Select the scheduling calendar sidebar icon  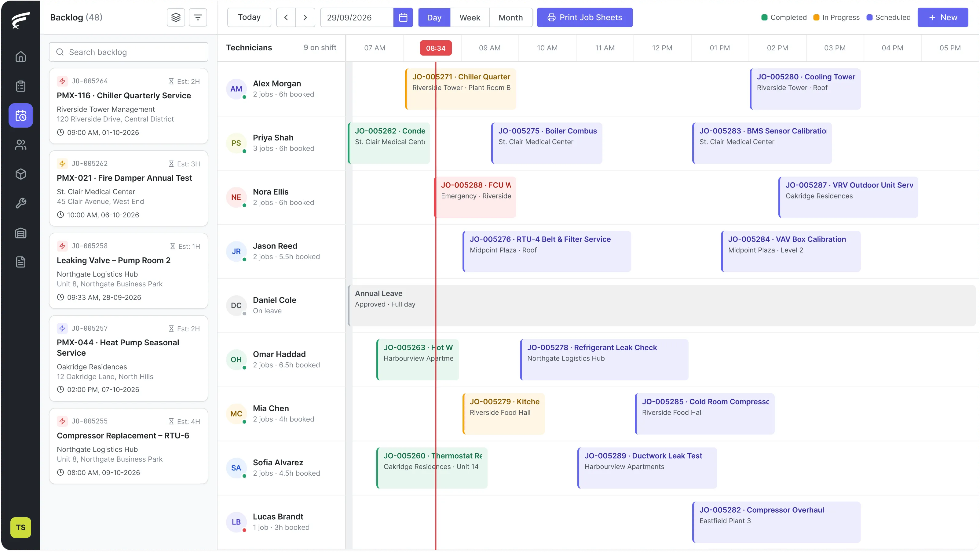click(x=20, y=116)
